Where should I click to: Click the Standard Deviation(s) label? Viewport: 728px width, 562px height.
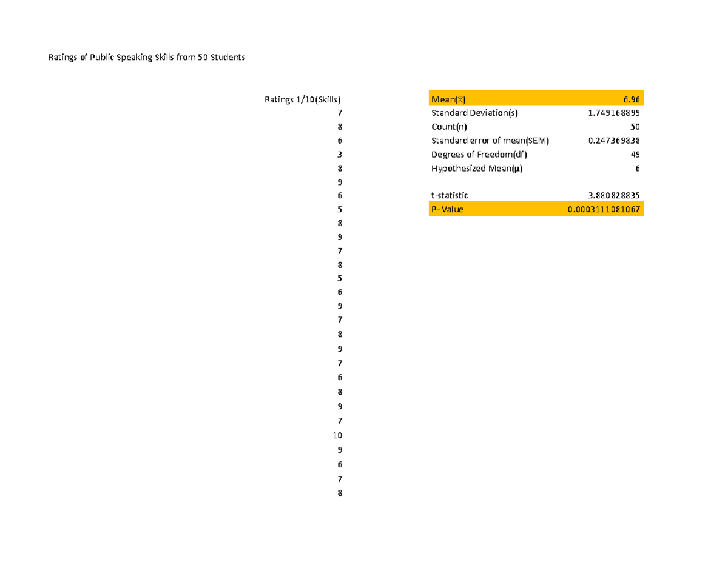pyautogui.click(x=474, y=112)
